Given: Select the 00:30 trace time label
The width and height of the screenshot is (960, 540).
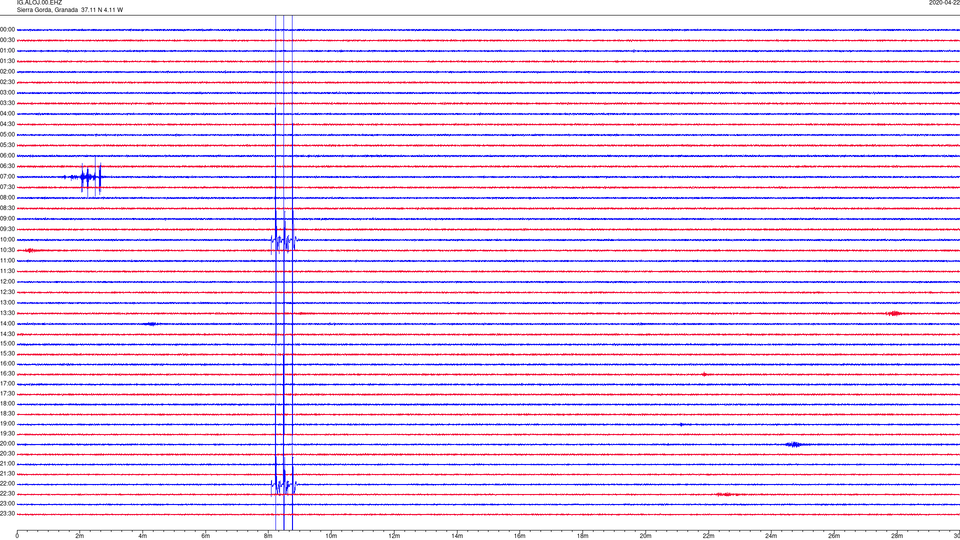Looking at the screenshot, I should 7,40.
